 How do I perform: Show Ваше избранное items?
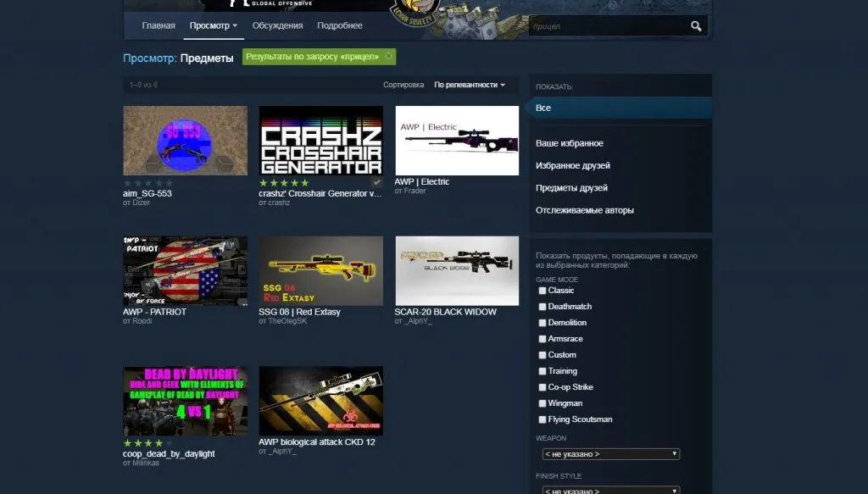tap(569, 143)
